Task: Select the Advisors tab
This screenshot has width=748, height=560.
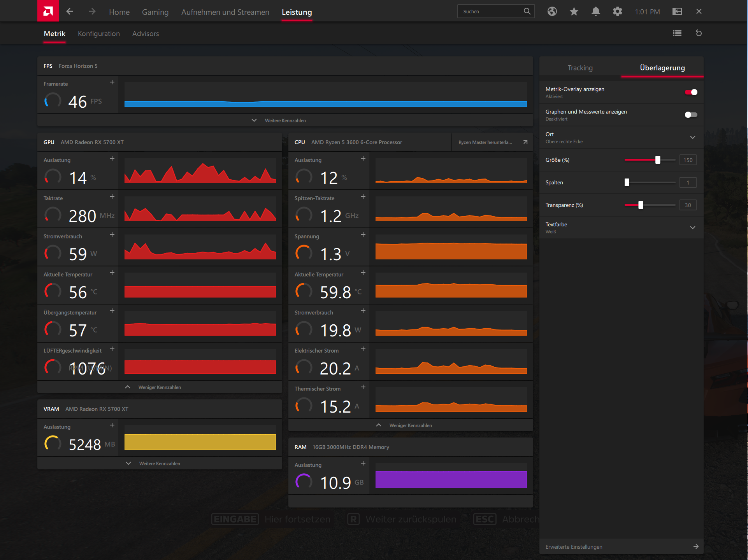Action: click(x=146, y=33)
